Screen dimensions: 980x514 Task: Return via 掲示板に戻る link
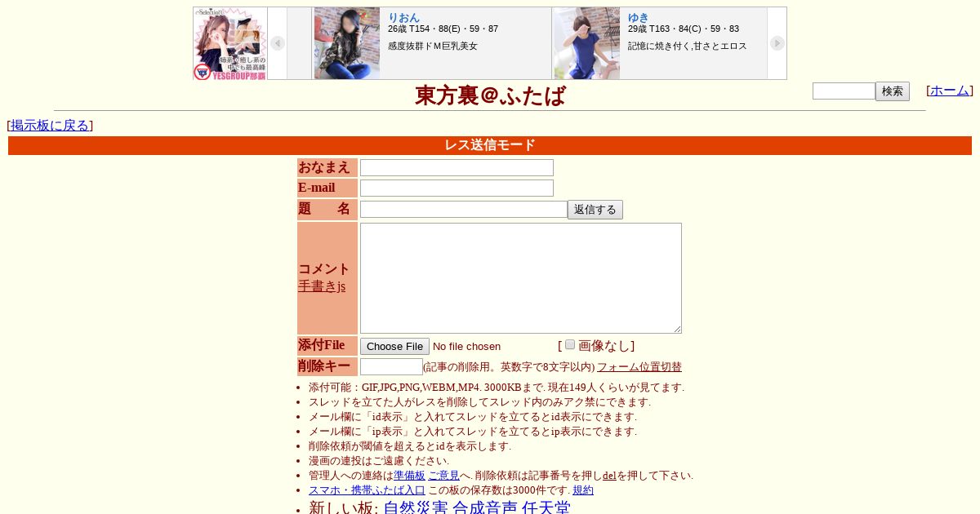pos(50,126)
